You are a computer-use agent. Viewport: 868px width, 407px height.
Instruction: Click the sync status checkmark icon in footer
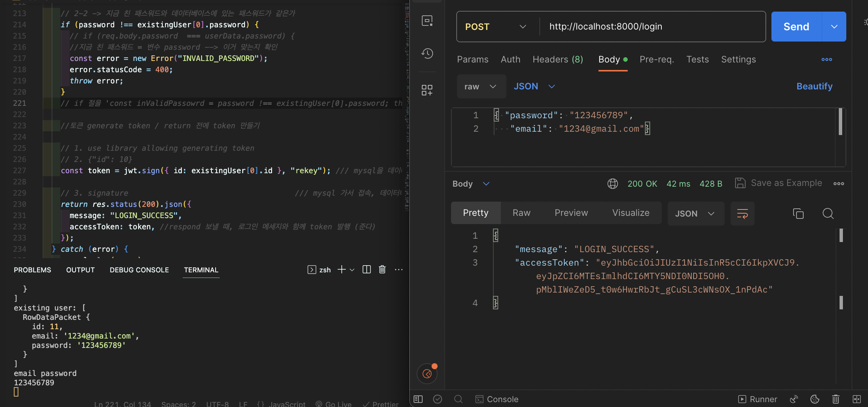pyautogui.click(x=438, y=399)
